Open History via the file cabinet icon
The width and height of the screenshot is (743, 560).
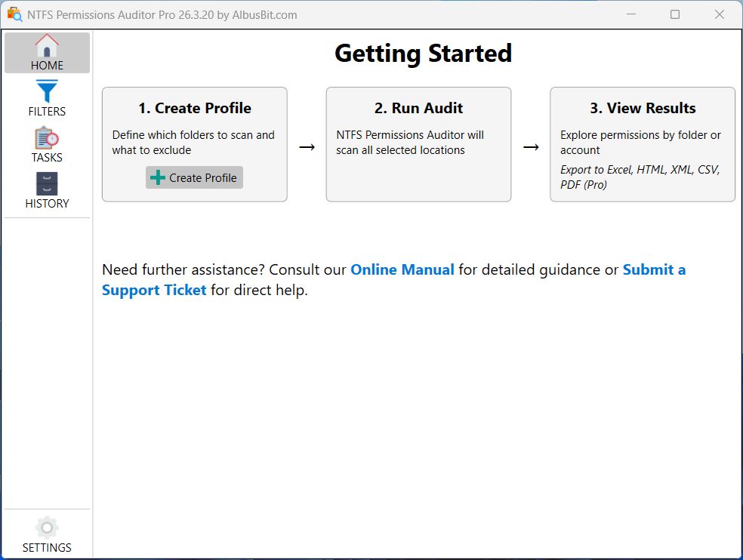point(47,184)
